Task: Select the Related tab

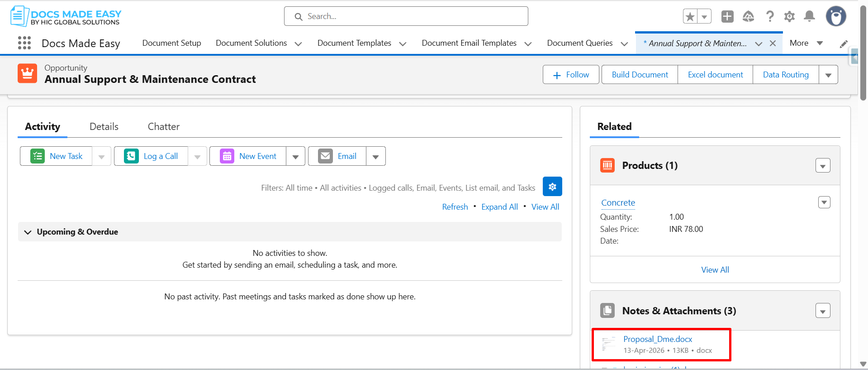Action: [x=614, y=127]
